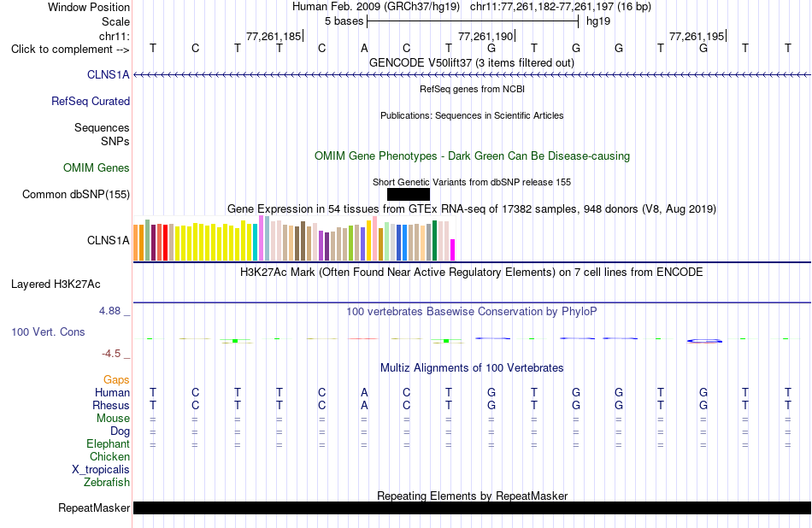The height and width of the screenshot is (528, 812).
Task: Select the Elephant species row label
Action: coord(108,443)
